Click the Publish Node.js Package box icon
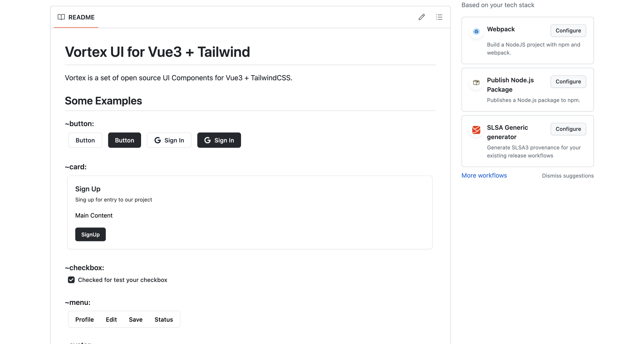Viewport: 644px width, 344px height. 476,83
